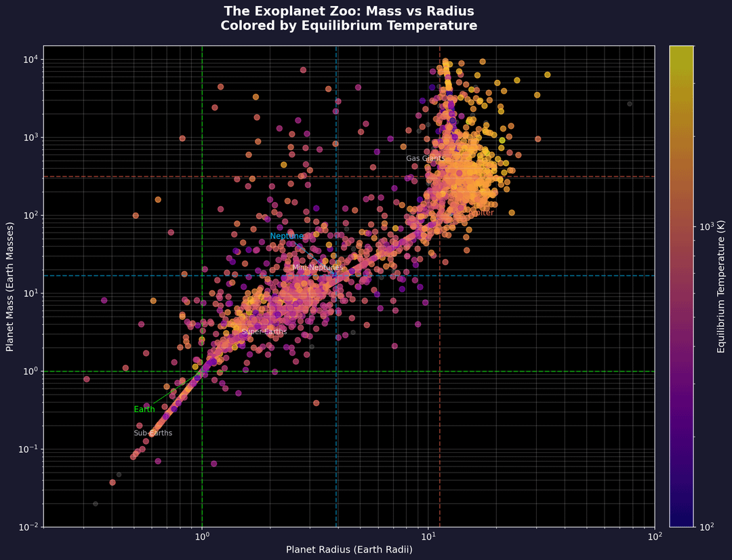Click the 'Planet Radius (Earth Radii)' axis label
Screen dimensions: 732x560
click(348, 550)
